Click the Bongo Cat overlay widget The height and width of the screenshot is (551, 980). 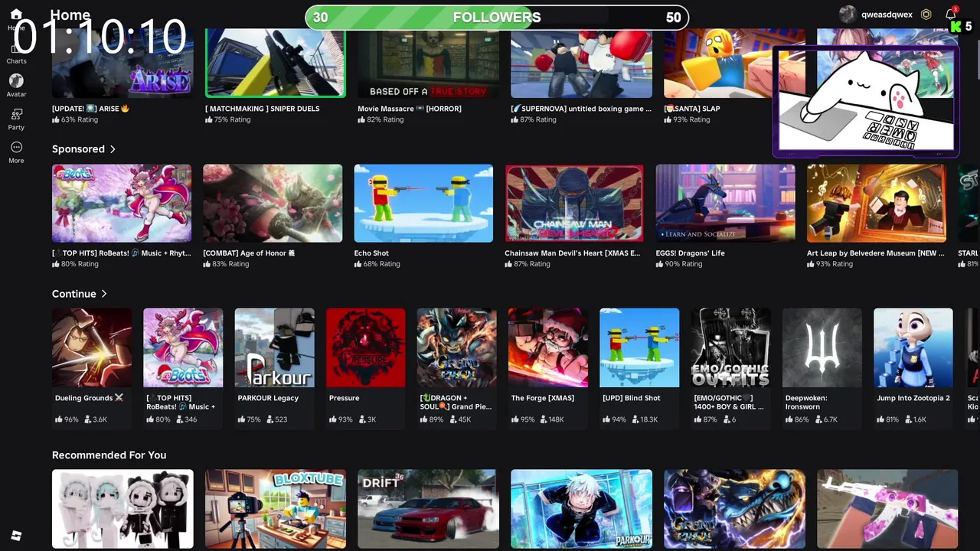point(866,102)
